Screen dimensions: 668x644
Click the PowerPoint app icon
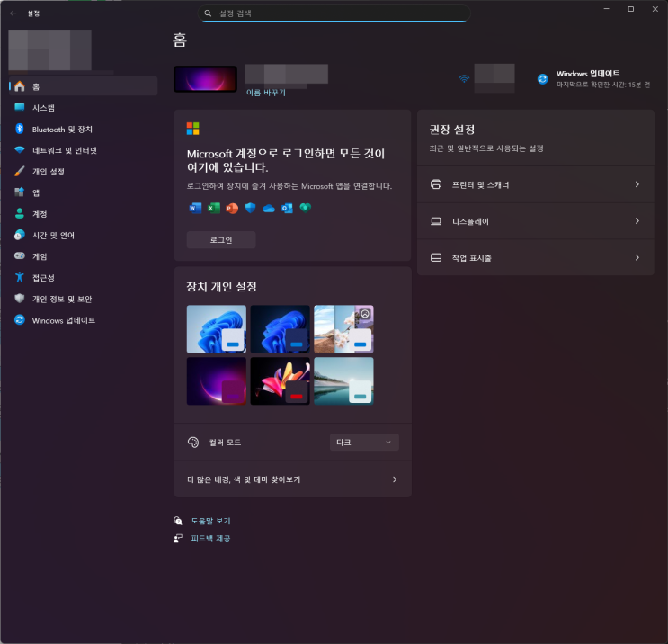pyautogui.click(x=232, y=208)
